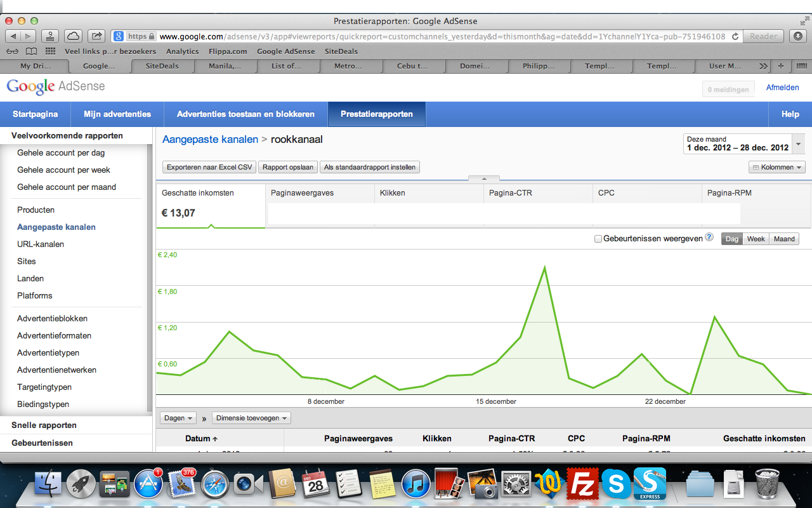Select the Prestatierapporten tab

(377, 114)
